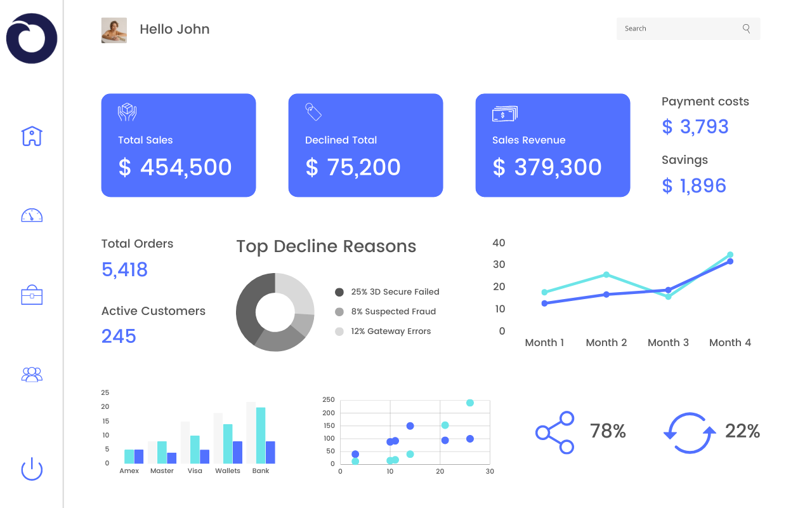The width and height of the screenshot is (812, 508).
Task: Click the Suspected Fraud legend dot
Action: (x=339, y=312)
